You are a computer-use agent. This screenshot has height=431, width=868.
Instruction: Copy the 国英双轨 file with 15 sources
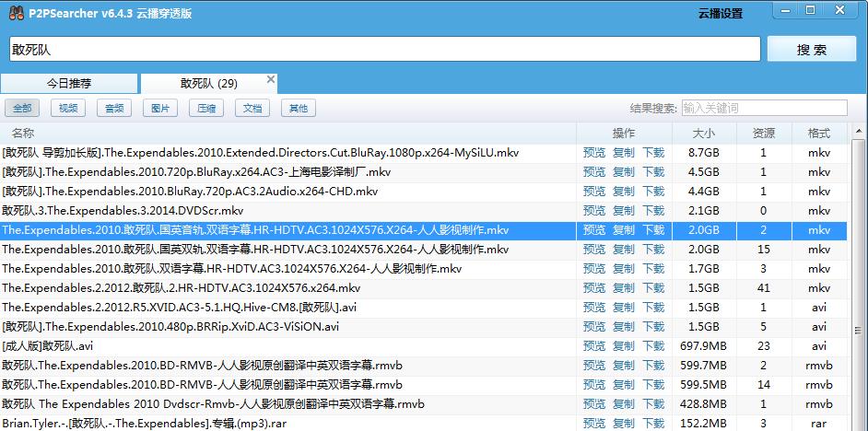(x=624, y=250)
